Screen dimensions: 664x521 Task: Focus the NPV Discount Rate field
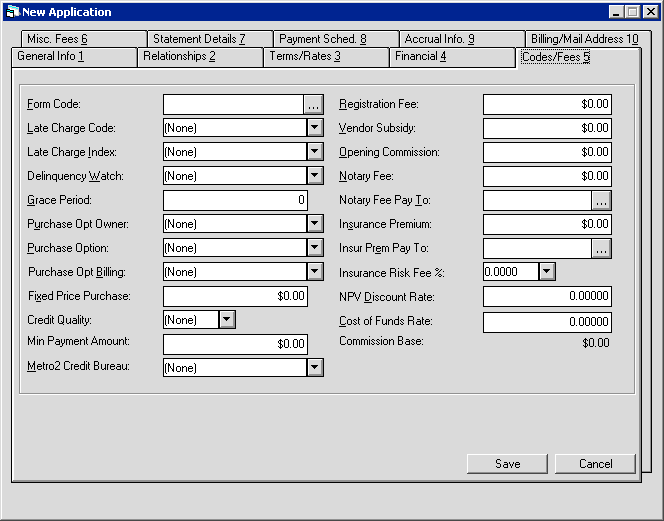pos(547,296)
